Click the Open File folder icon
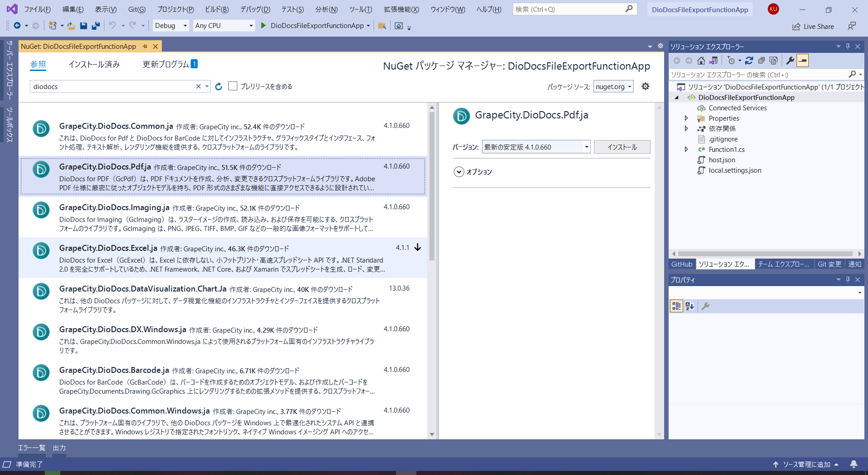868x475 pixels. coord(71,26)
